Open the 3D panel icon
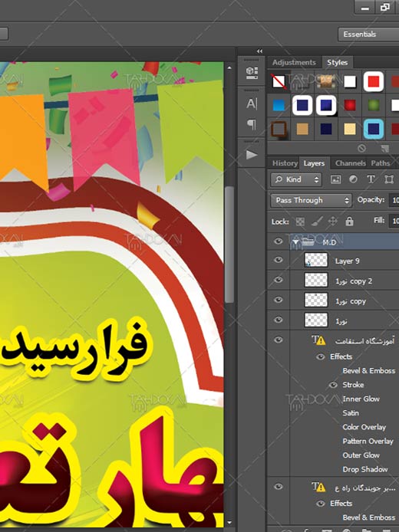 (x=252, y=73)
